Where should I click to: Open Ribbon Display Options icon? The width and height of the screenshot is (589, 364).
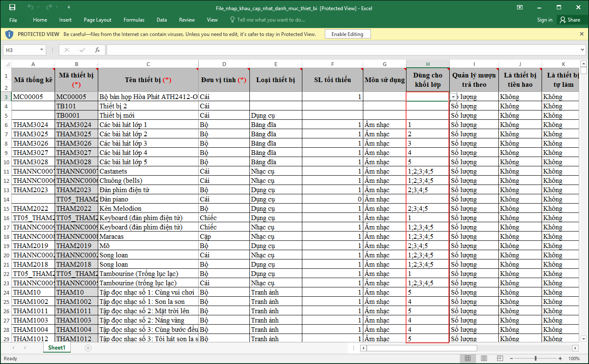[520, 7]
